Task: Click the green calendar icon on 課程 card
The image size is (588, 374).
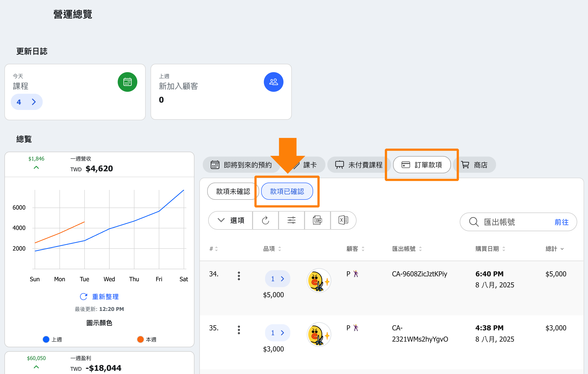Action: tap(127, 82)
